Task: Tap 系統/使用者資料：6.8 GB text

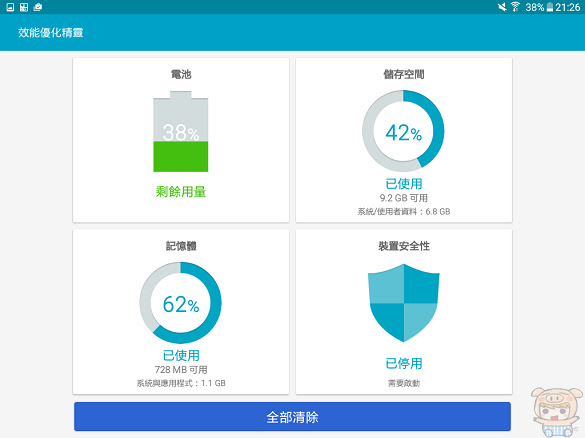Action: 404,212
